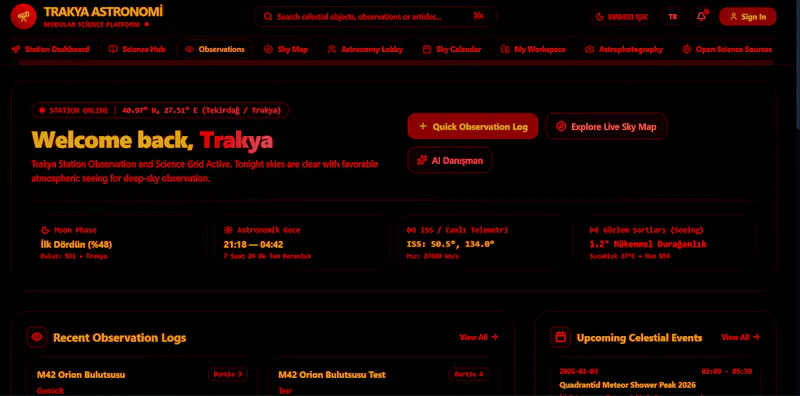
Task: Click the Gözlem Şartları seeing signal icon
Action: [x=594, y=230]
